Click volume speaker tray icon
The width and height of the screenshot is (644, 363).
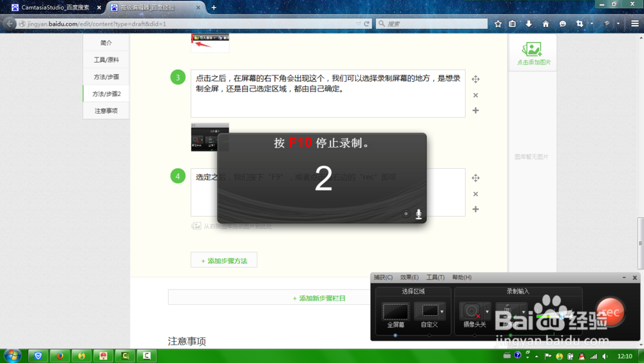click(x=605, y=356)
